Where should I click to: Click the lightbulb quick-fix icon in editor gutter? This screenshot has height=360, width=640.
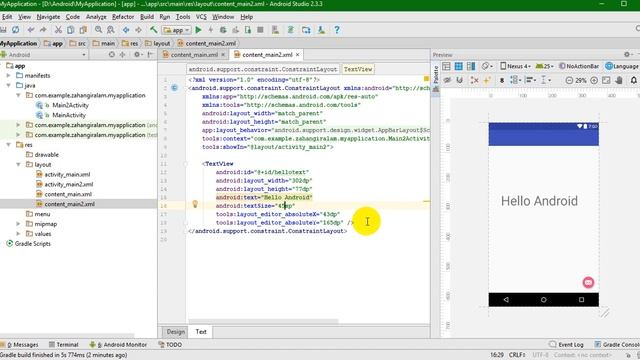(195, 204)
